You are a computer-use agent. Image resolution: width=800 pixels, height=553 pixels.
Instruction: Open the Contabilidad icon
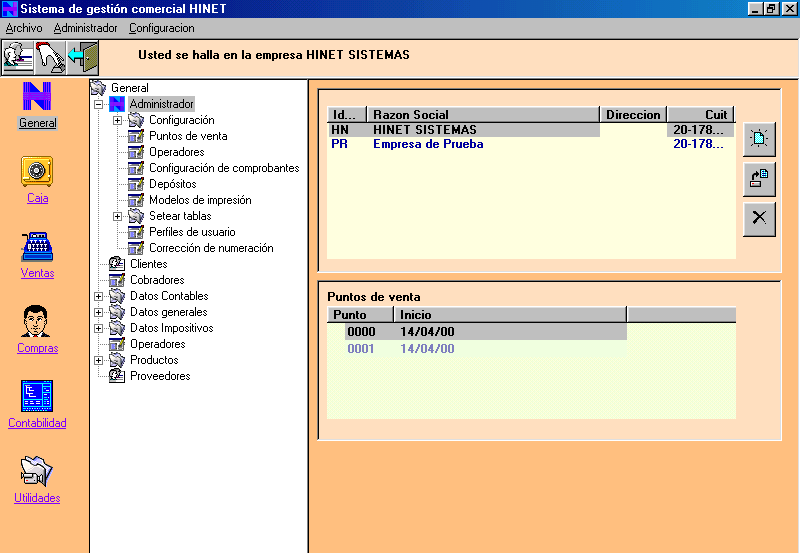[x=37, y=396]
